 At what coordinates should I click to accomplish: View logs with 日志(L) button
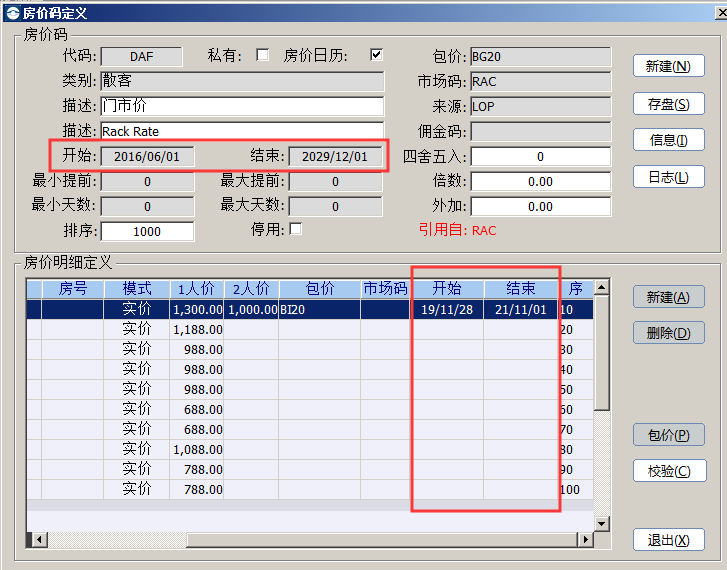(x=668, y=177)
